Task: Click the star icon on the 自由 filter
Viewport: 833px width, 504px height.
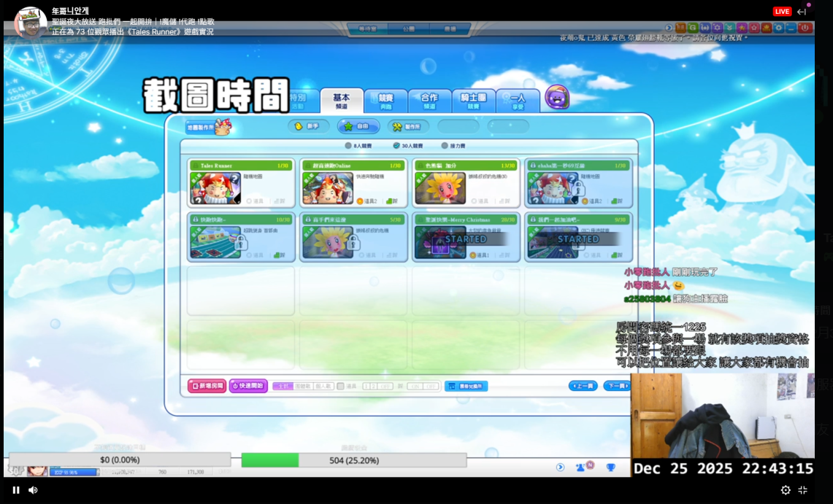Action: (x=348, y=125)
